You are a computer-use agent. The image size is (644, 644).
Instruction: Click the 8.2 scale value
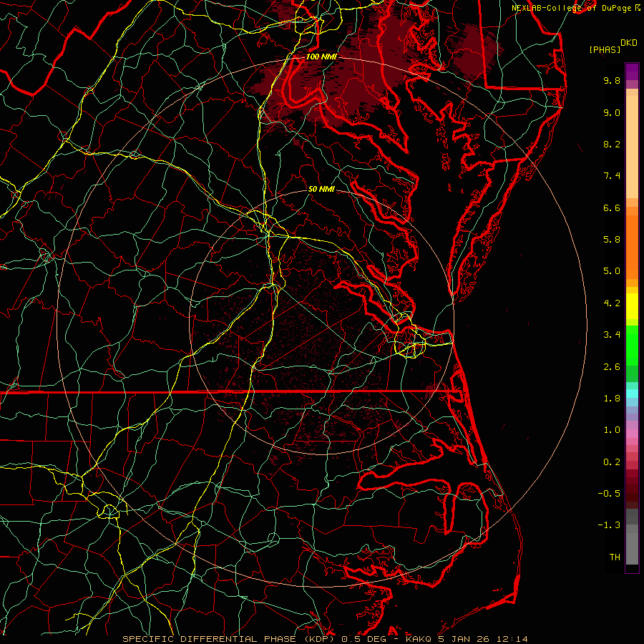(612, 144)
